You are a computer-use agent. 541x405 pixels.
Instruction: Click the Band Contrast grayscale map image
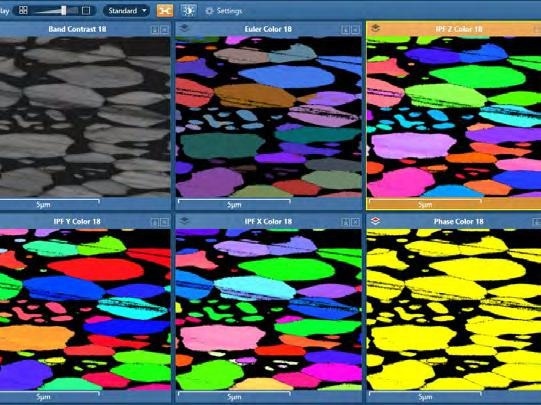85,117
